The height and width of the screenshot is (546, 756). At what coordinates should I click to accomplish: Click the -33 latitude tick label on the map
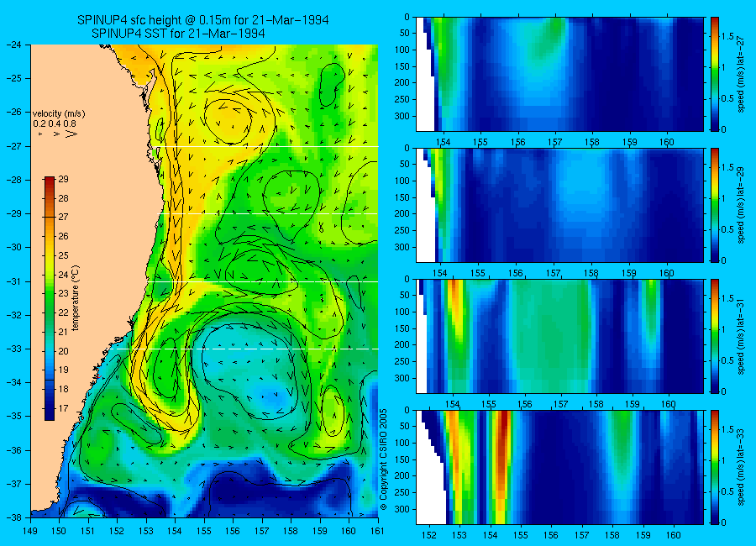(13, 349)
